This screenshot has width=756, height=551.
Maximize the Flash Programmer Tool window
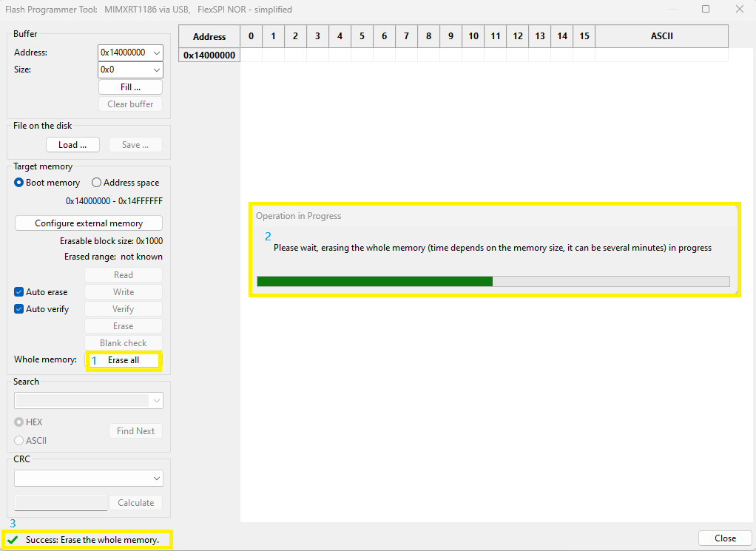pyautogui.click(x=706, y=10)
